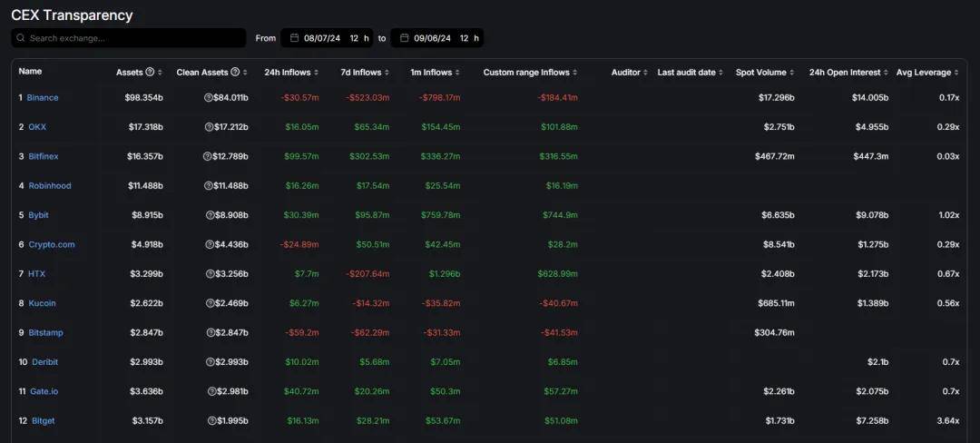Open the Crypto.com exchange link
Viewport: 980px width, 443px height.
tap(51, 244)
